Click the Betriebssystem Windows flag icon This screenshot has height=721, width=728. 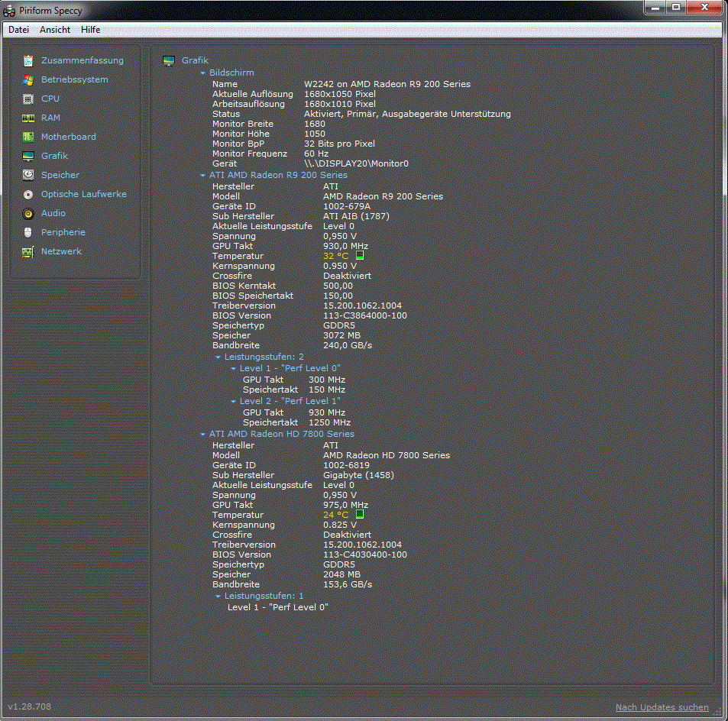point(28,80)
